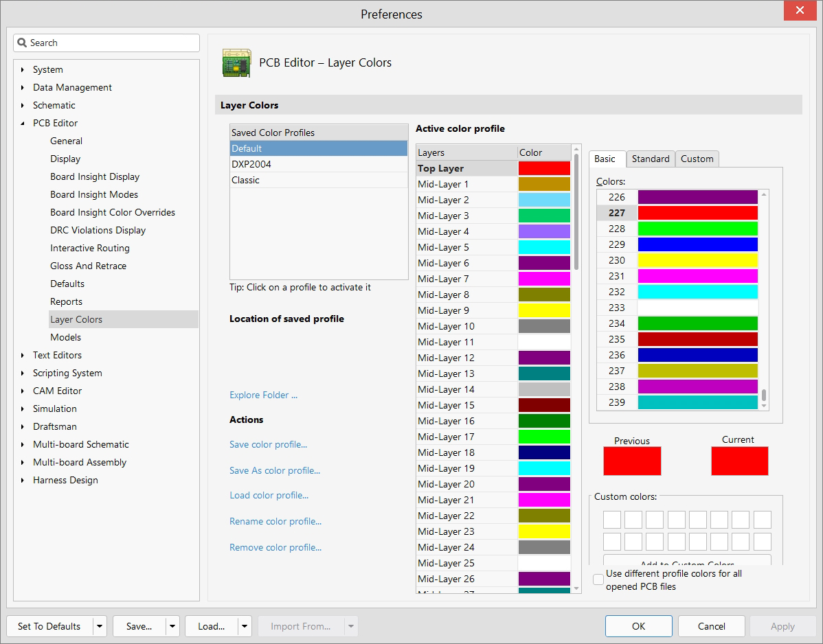Open the Gloss And Retrace page
823x644 pixels.
[88, 266]
